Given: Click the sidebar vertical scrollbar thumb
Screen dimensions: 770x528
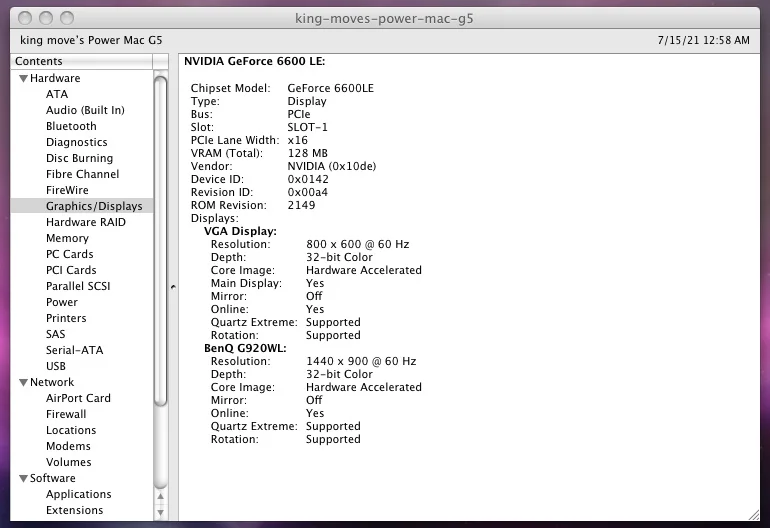Looking at the screenshot, I should pyautogui.click(x=161, y=239).
